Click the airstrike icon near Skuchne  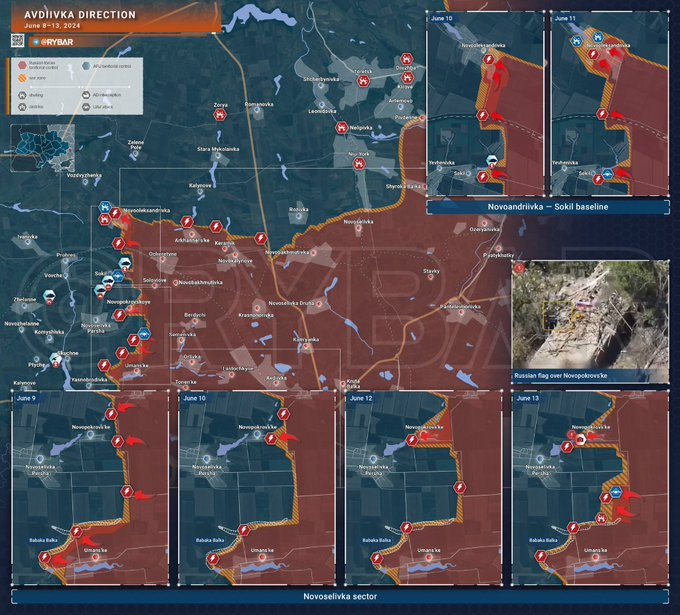coord(57,355)
